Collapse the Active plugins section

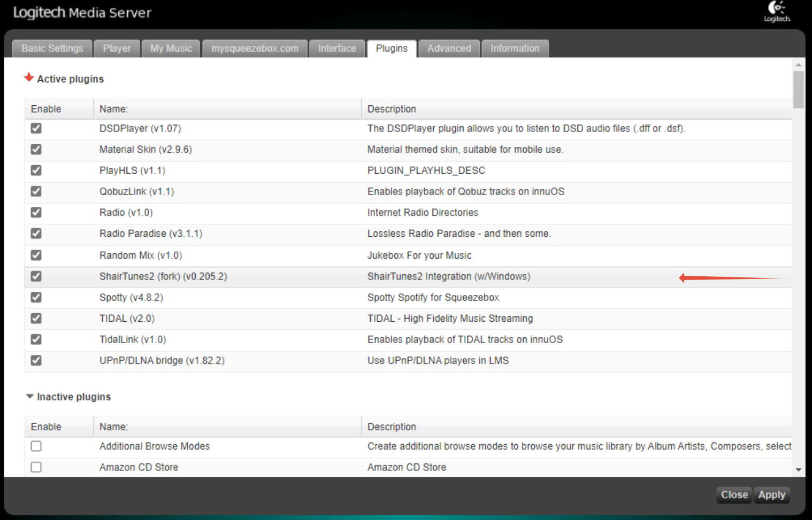coord(29,78)
